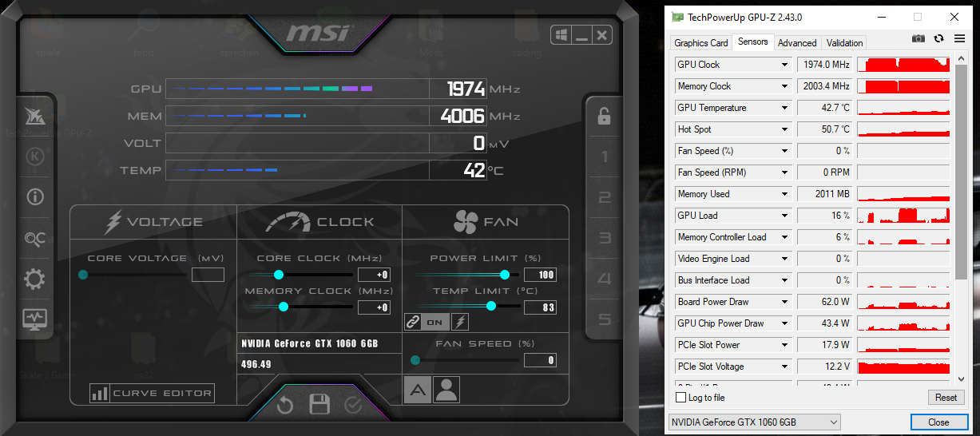Click the Core Voltage empty value field

pos(208,275)
